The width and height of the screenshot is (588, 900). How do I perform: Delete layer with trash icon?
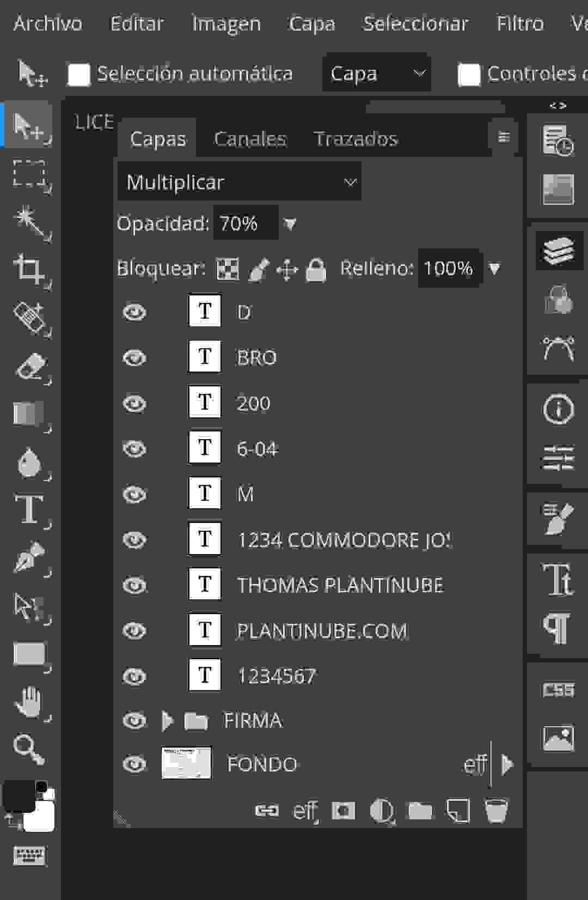(497, 811)
